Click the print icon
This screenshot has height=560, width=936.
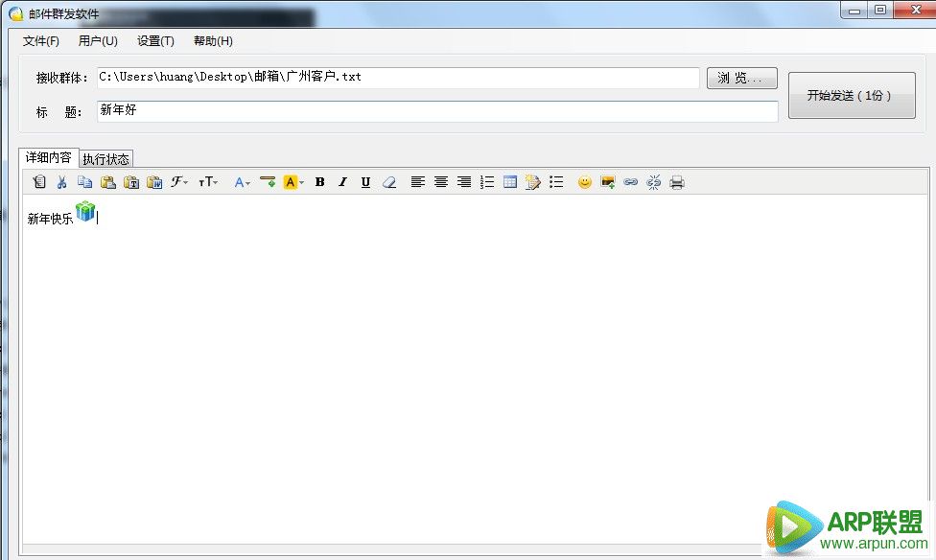pyautogui.click(x=677, y=182)
